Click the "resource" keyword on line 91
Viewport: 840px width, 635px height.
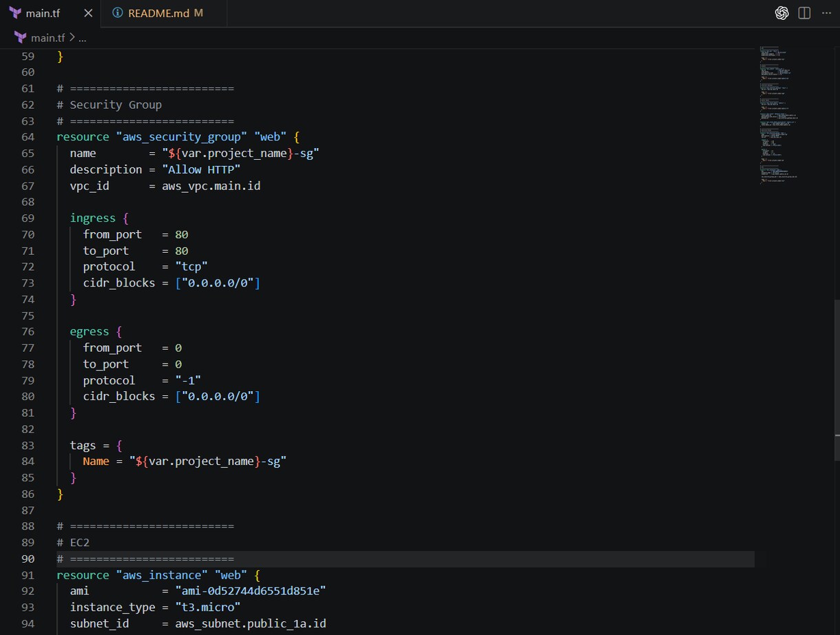83,575
